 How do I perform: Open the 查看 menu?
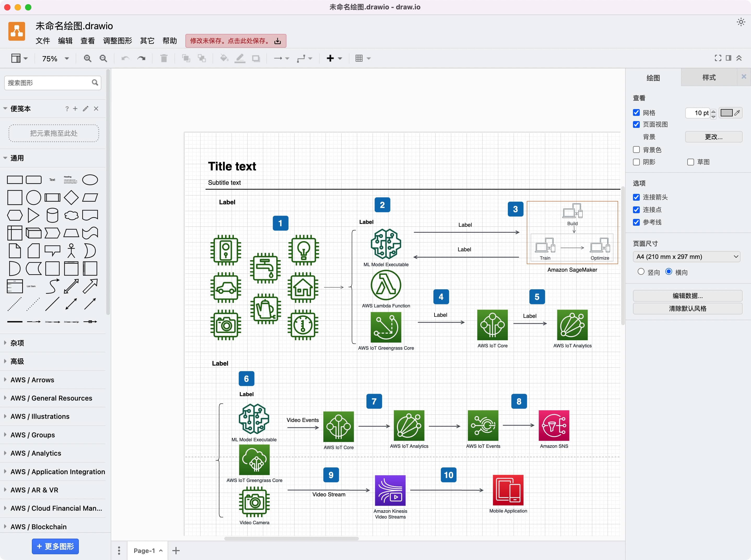pyautogui.click(x=87, y=41)
